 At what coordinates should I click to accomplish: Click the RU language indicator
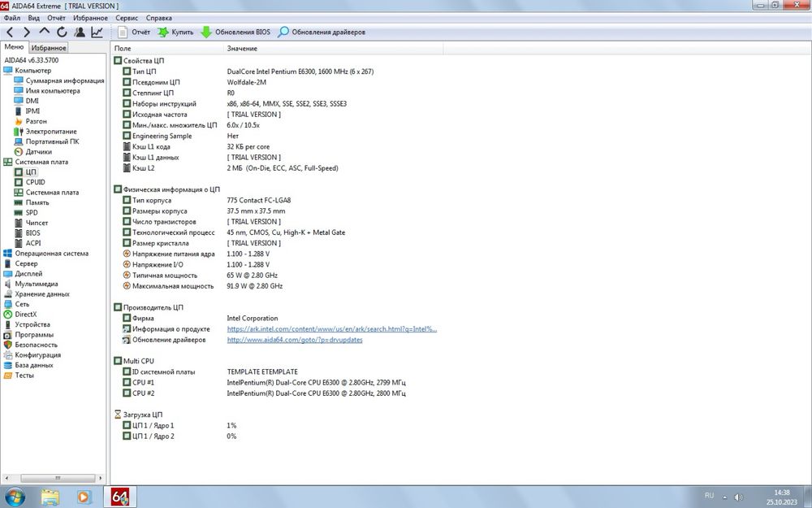(710, 496)
